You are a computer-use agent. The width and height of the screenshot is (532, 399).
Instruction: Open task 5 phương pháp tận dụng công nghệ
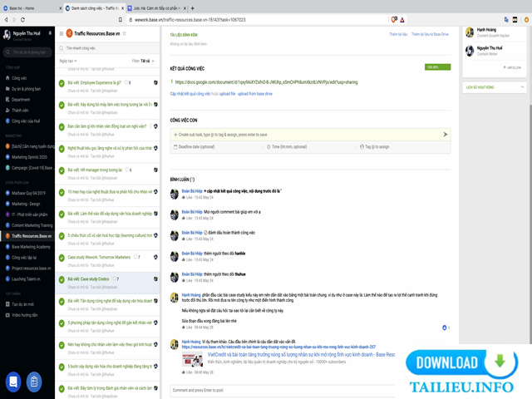(110, 323)
